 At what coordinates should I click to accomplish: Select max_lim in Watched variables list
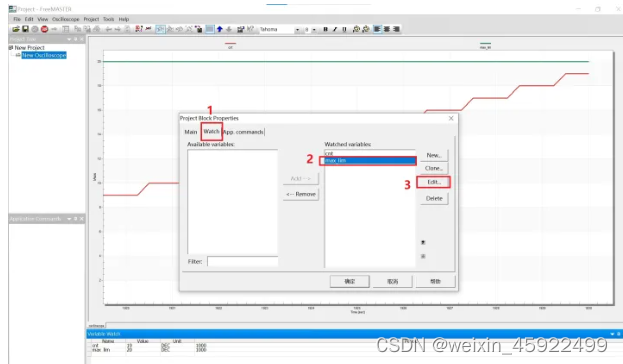370,161
